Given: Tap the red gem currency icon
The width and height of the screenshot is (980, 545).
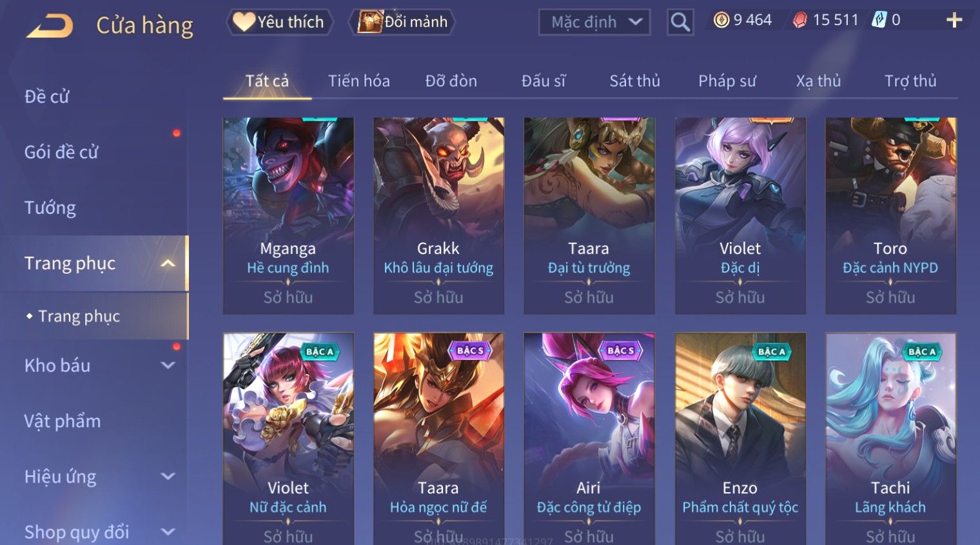Looking at the screenshot, I should pyautogui.click(x=800, y=21).
